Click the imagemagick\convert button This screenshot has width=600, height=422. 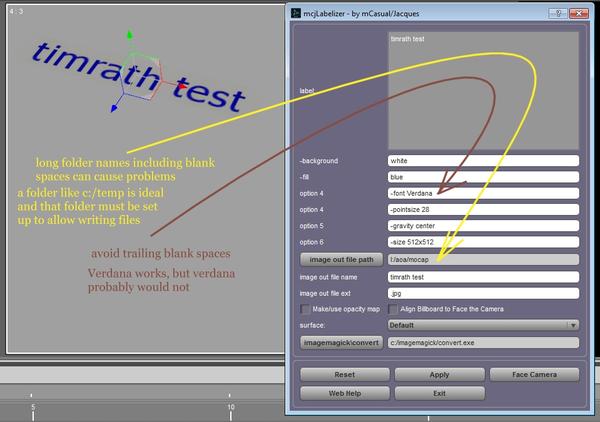[x=341, y=342]
